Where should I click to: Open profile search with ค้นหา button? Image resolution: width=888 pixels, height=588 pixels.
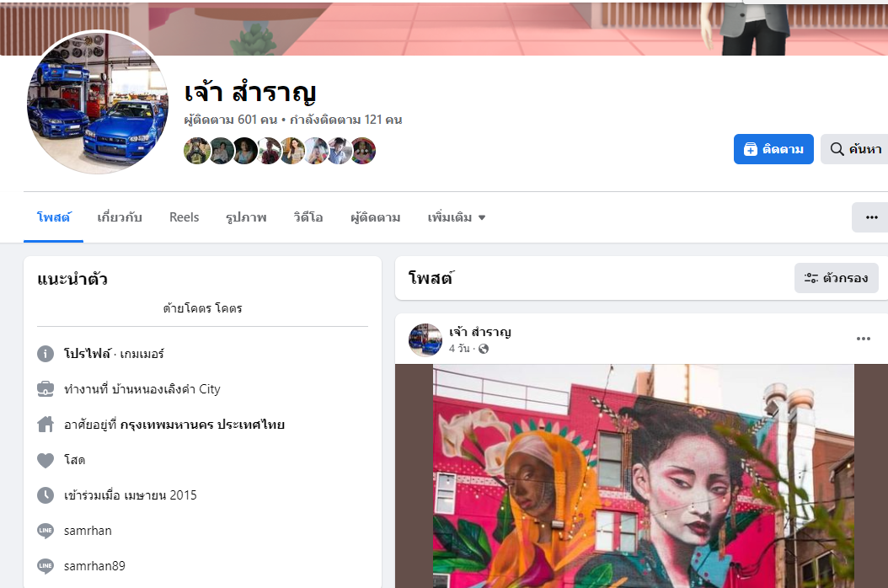pos(854,149)
